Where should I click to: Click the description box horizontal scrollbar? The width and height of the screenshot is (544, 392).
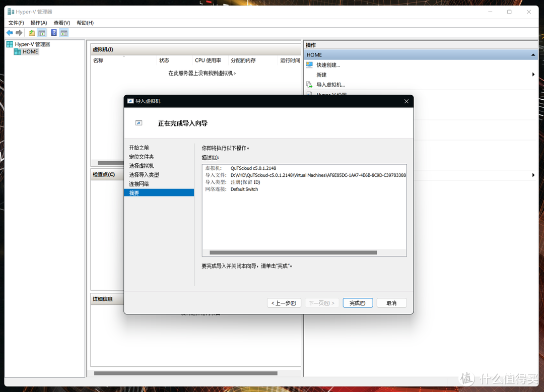(x=293, y=252)
